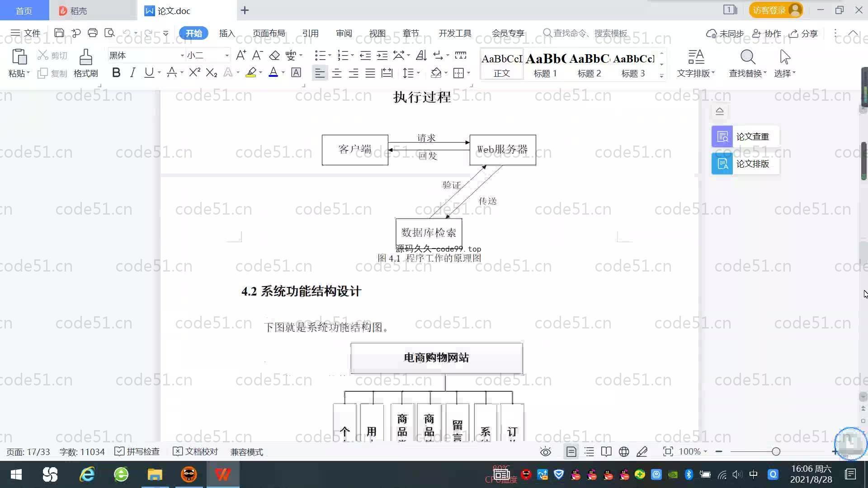The height and width of the screenshot is (488, 868).
Task: Click the 论文排版 button
Action: point(745,164)
